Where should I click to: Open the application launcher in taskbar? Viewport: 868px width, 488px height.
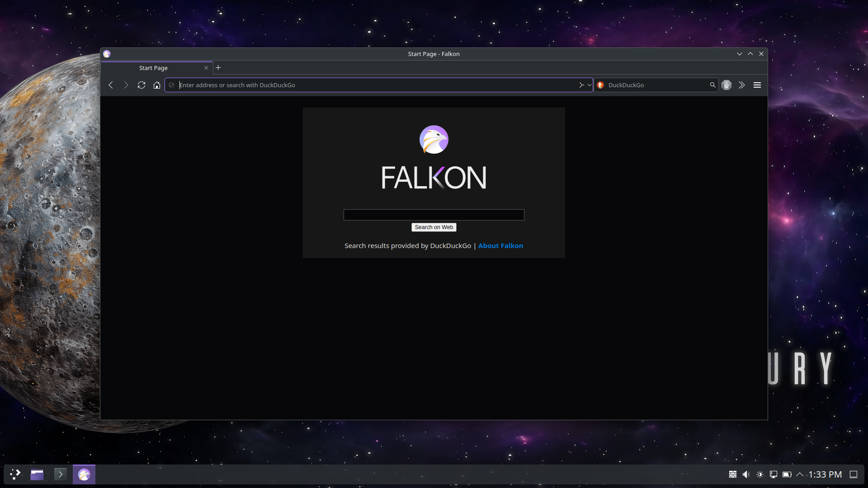[x=15, y=474]
